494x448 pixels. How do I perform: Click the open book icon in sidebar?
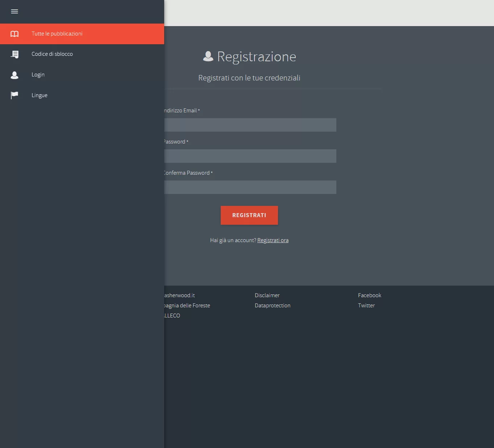pos(14,34)
